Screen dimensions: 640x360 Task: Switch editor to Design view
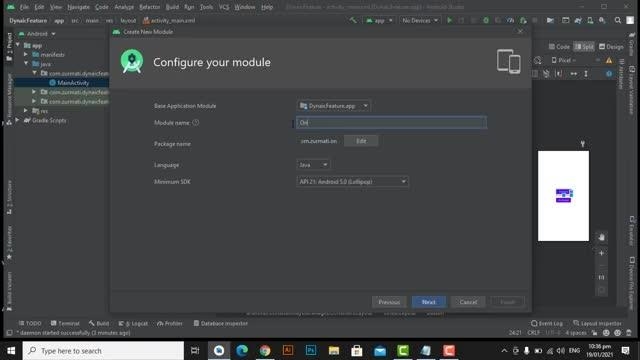point(611,47)
